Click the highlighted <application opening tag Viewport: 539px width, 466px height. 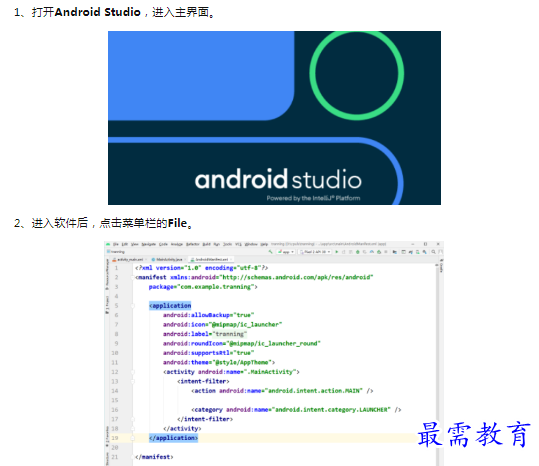click(170, 306)
